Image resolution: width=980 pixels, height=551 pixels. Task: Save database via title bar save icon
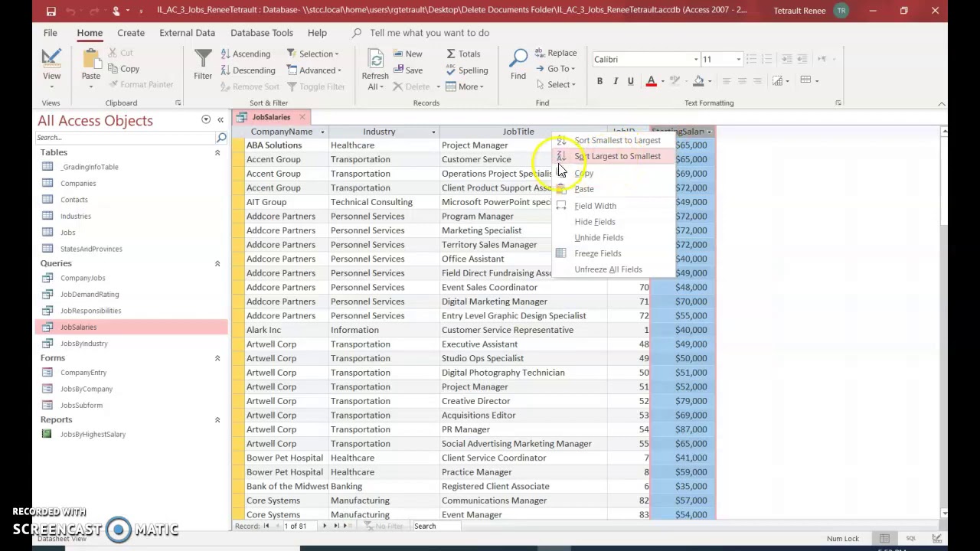[x=51, y=11]
